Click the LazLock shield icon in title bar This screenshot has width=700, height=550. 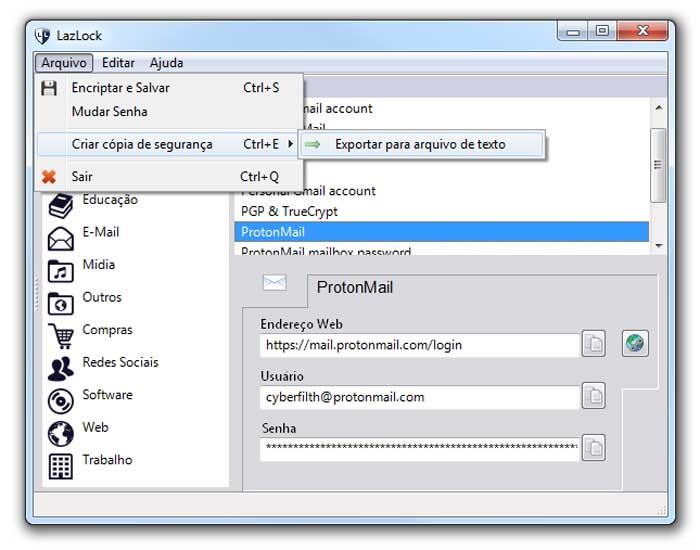pyautogui.click(x=42, y=35)
